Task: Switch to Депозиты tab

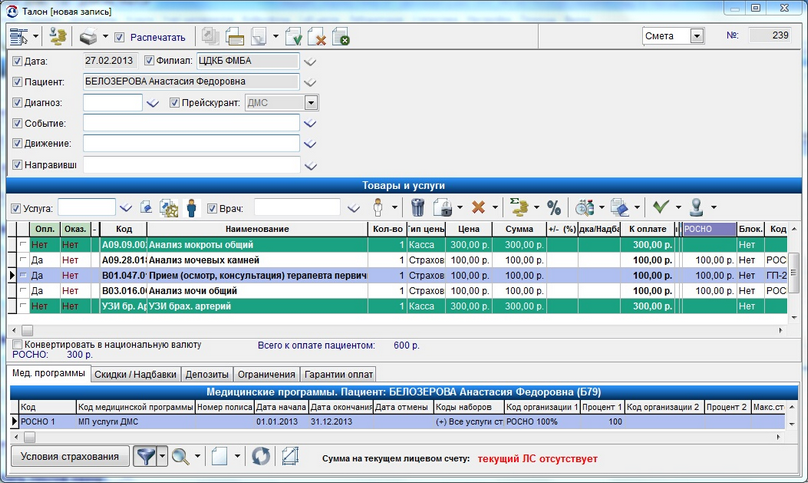Action: (x=207, y=374)
